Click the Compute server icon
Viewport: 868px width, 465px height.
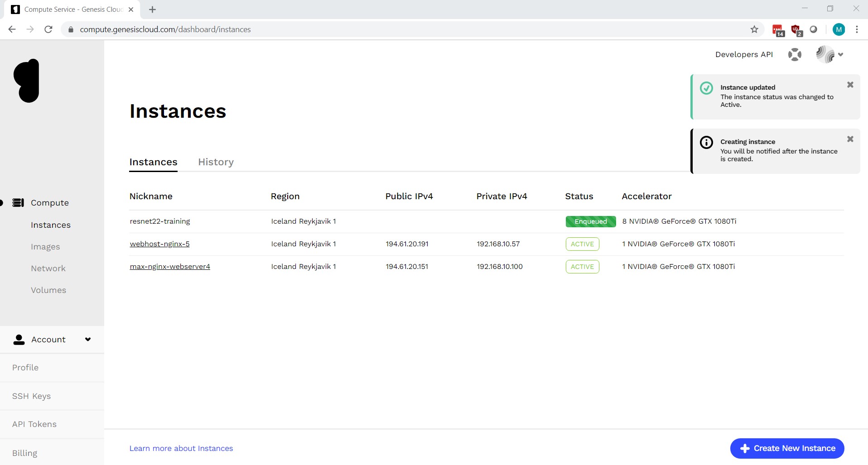18,202
